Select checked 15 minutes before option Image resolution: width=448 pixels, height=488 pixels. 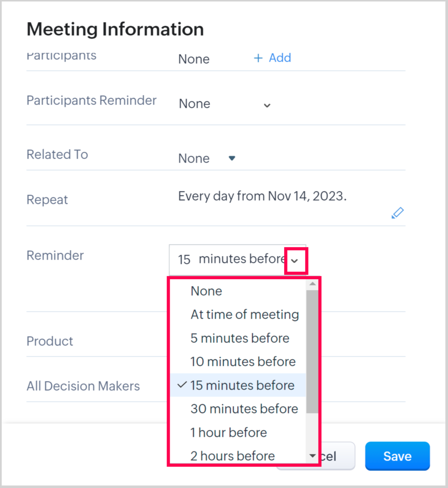[242, 385]
